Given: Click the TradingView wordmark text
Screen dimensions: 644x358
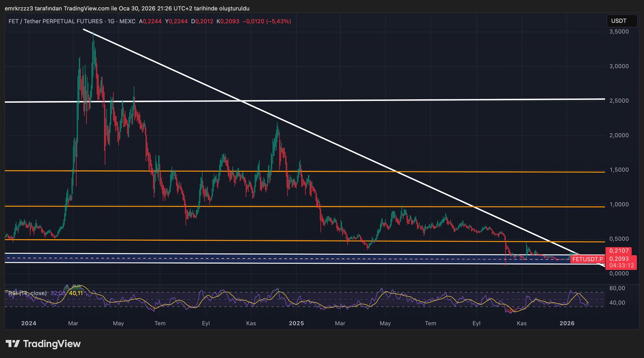Looking at the screenshot, I should coord(52,344).
